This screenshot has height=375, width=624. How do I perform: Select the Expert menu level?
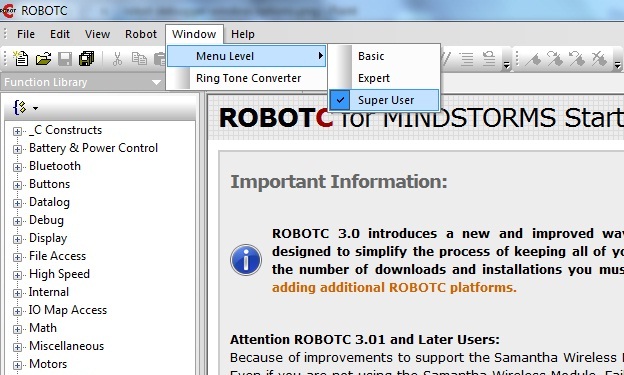[384, 78]
